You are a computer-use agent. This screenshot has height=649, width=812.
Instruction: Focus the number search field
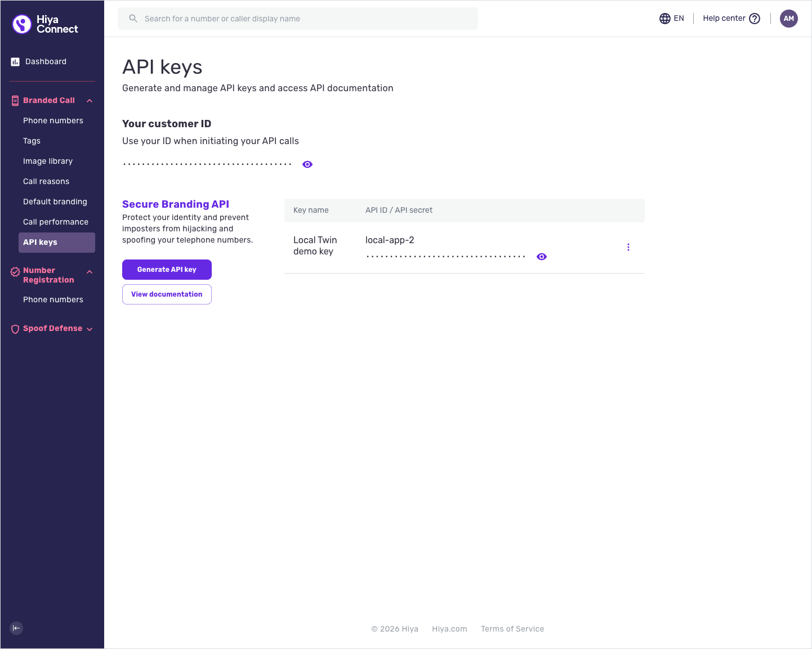click(x=298, y=19)
